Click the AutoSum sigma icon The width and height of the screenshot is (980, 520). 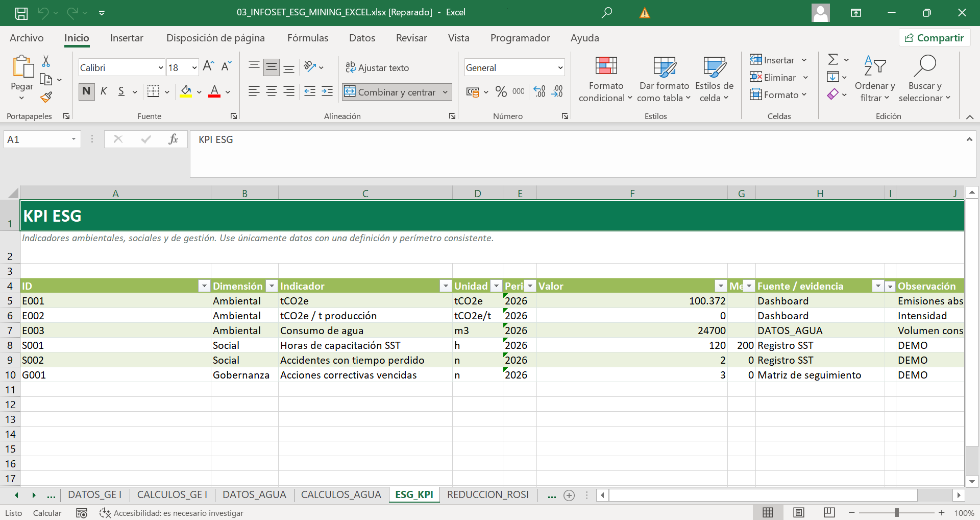(833, 60)
